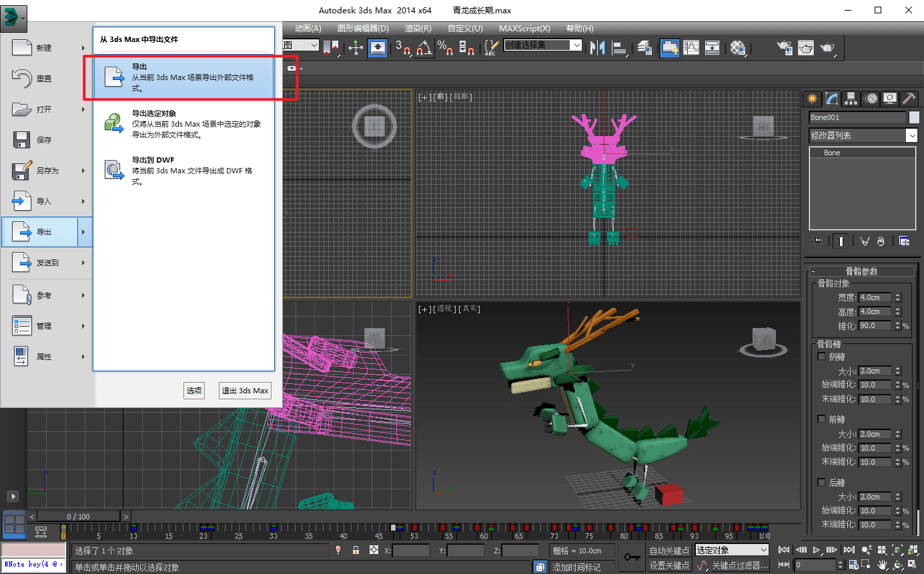Viewport: 924px width, 574px height.
Task: Open the 参考 application menu item
Action: pyautogui.click(x=46, y=295)
